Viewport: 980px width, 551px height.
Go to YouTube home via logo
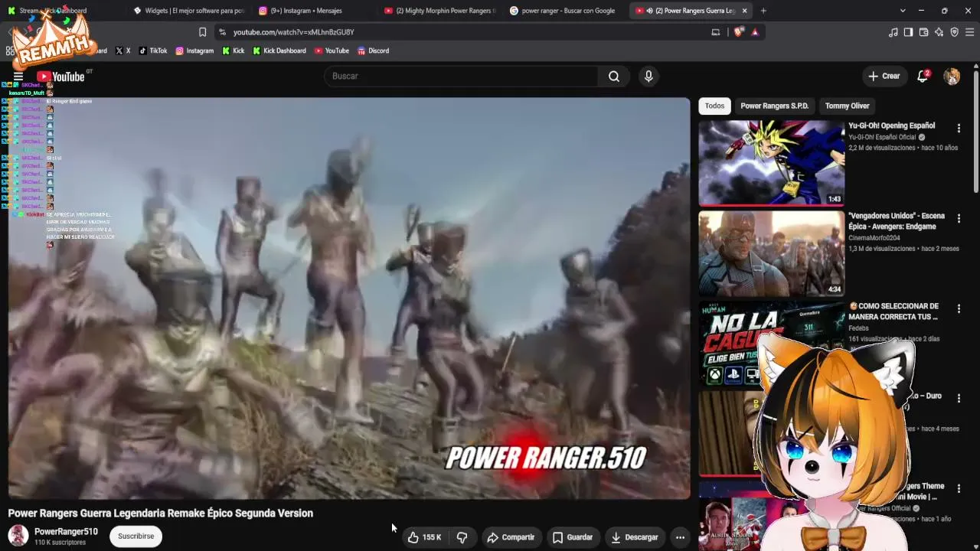point(60,77)
